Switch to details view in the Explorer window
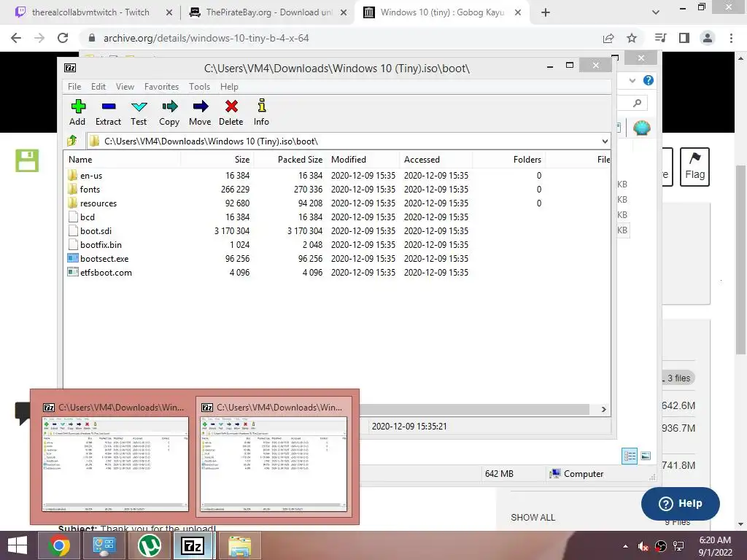 (x=630, y=456)
